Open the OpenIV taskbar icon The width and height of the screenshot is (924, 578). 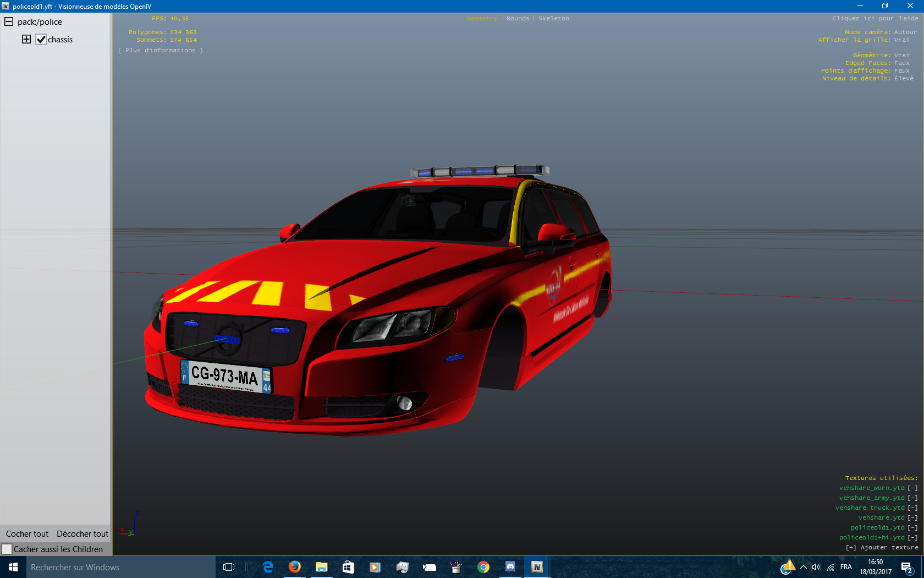tap(537, 567)
